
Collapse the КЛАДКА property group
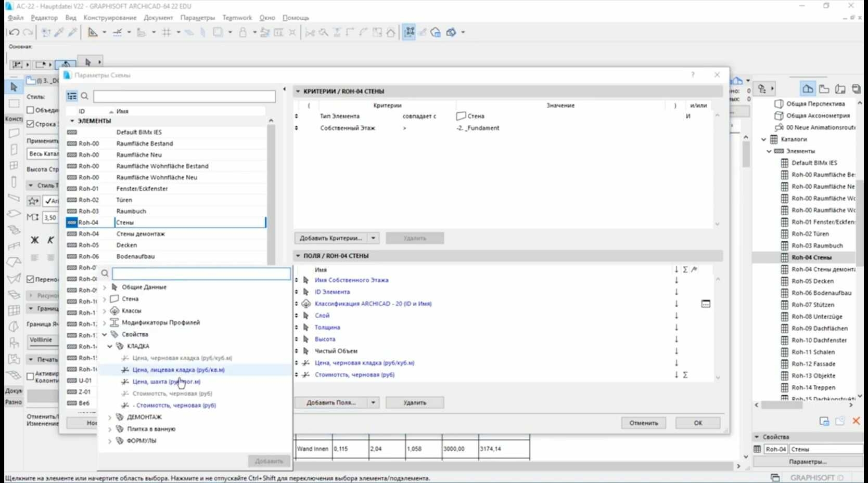coord(110,346)
